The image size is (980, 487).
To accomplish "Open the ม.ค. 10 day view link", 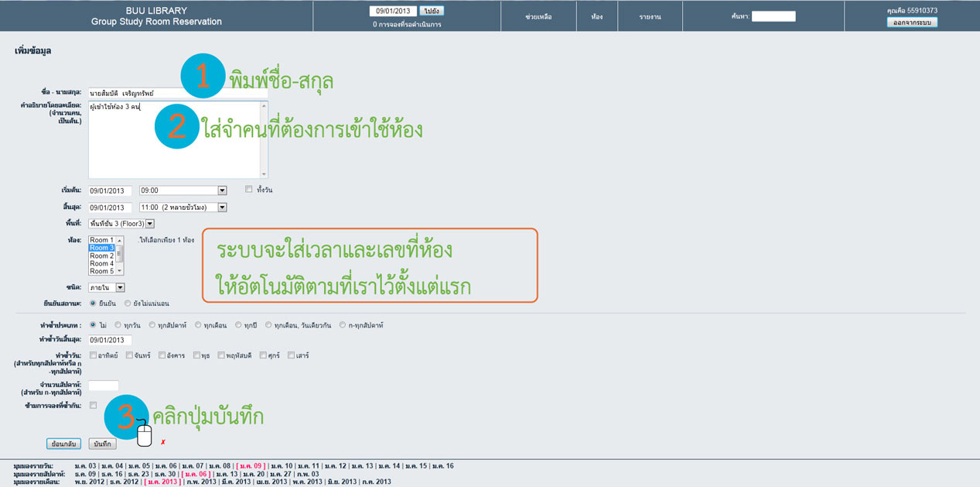I will coord(282,466).
